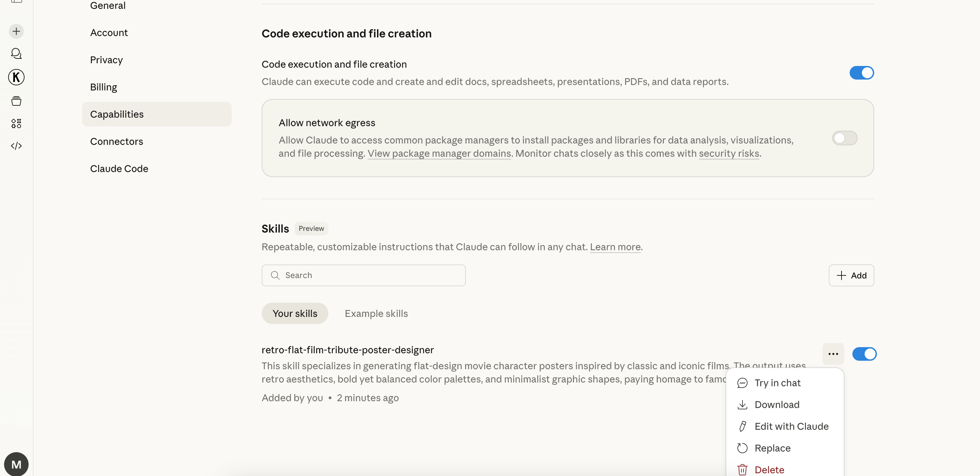
Task: Select Replace in the skill menu
Action: pos(772,448)
